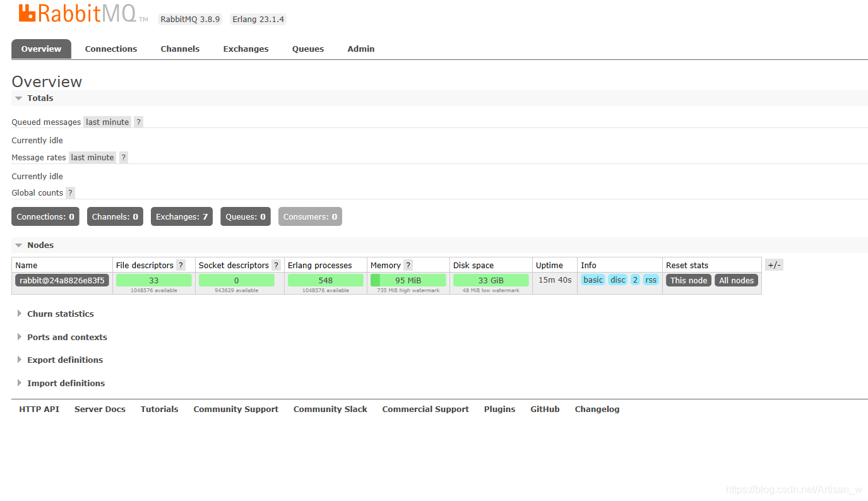Click RabbitMQ 3.8.9 version label
868x501 pixels.
point(190,20)
